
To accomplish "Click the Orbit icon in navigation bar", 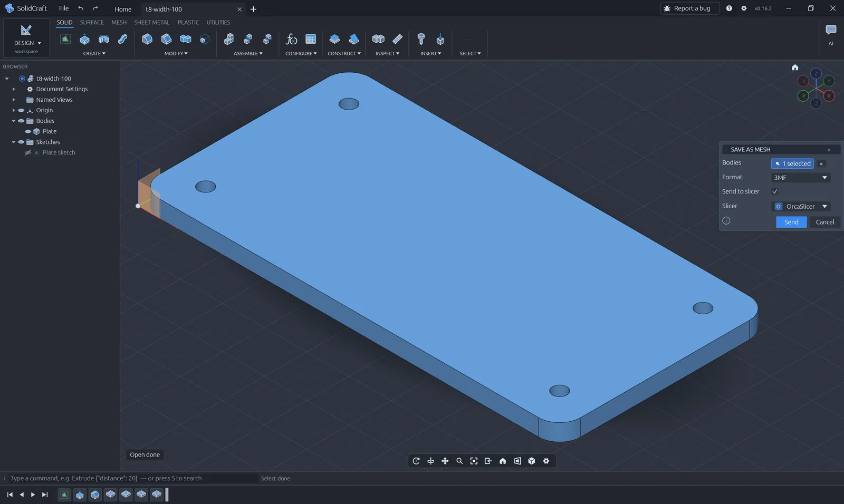I will coord(416,461).
